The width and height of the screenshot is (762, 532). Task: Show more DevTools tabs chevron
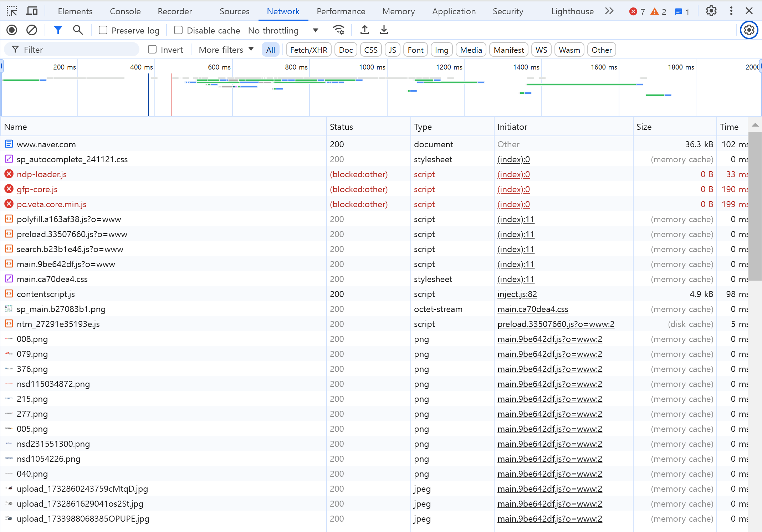(609, 11)
